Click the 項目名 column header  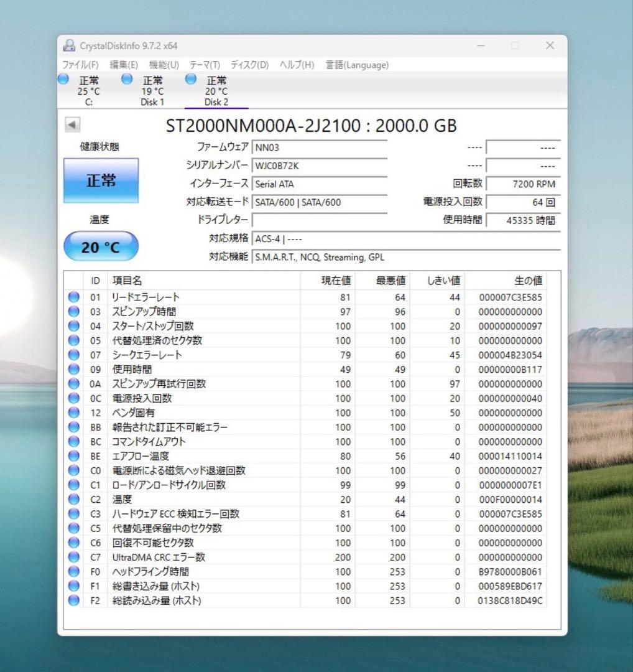pos(204,280)
